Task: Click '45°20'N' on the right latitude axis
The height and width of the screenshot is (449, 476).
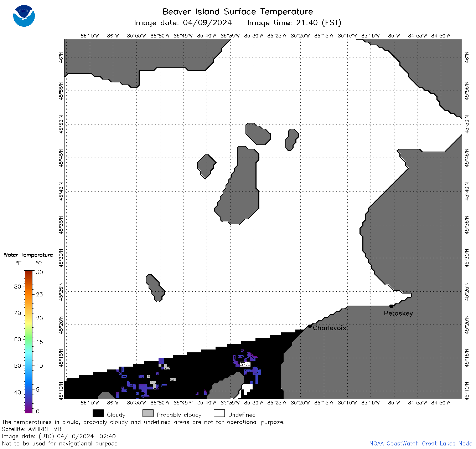Action: click(x=467, y=325)
